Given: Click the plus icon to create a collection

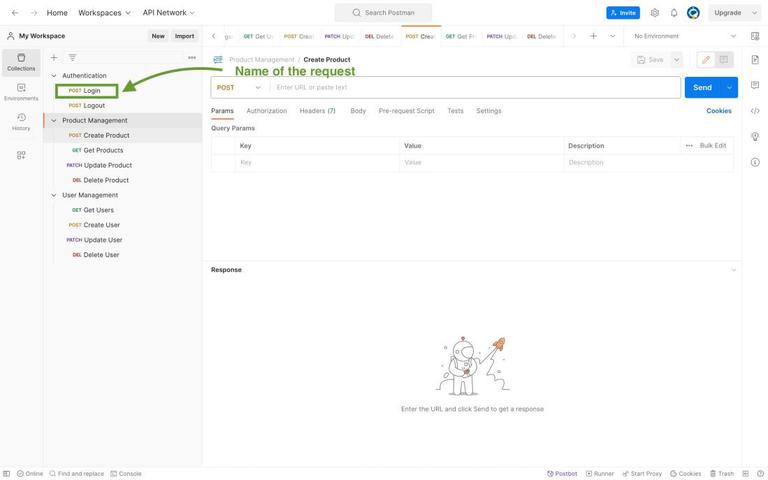Looking at the screenshot, I should (x=54, y=58).
